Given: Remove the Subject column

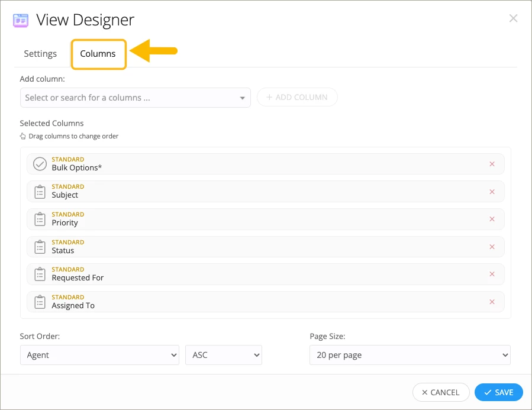Looking at the screenshot, I should (x=492, y=192).
